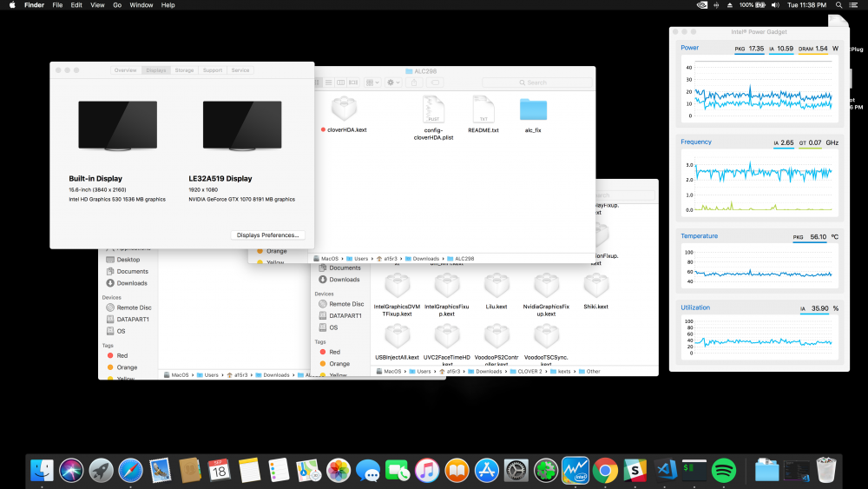Open the Window menu
The image size is (868, 489).
pos(141,5)
